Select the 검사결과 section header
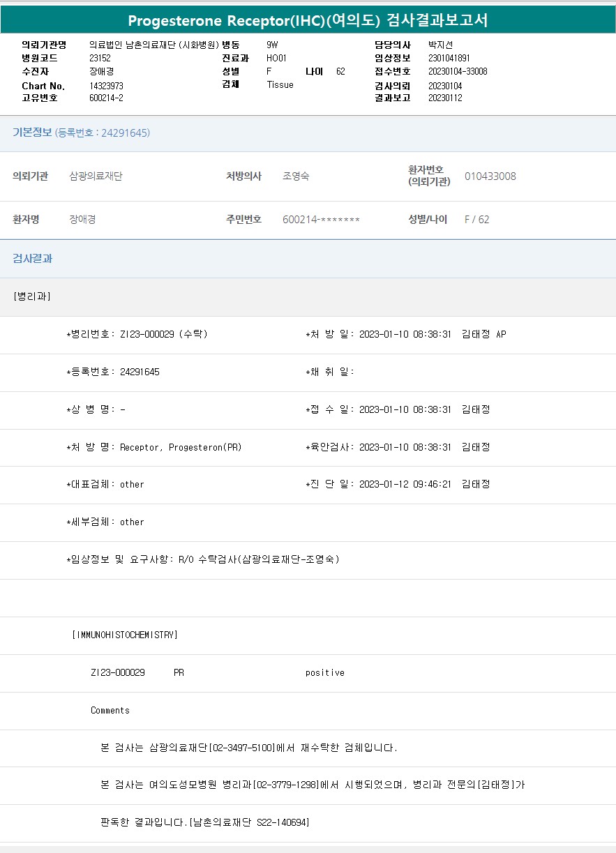The width and height of the screenshot is (616, 853). tap(33, 258)
